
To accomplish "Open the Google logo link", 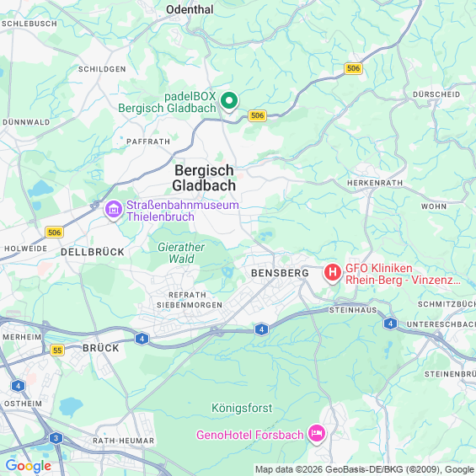I will [x=29, y=466].
